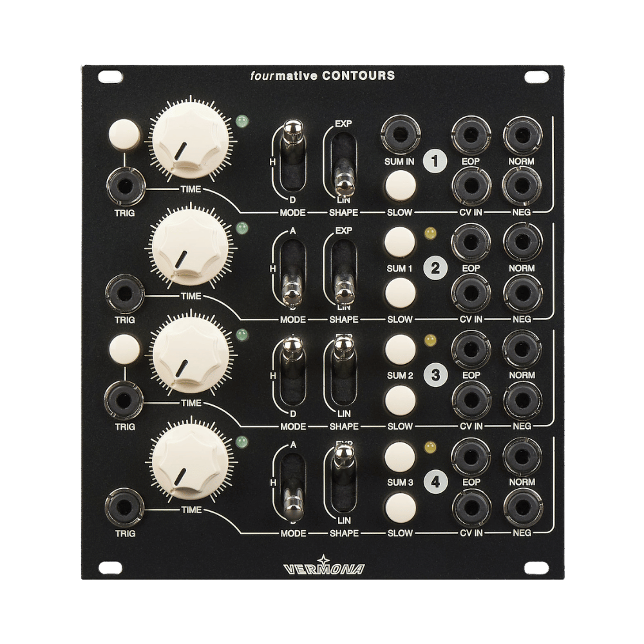Click the VERMONA logo at the bottom
The width and height of the screenshot is (644, 644).
click(324, 565)
